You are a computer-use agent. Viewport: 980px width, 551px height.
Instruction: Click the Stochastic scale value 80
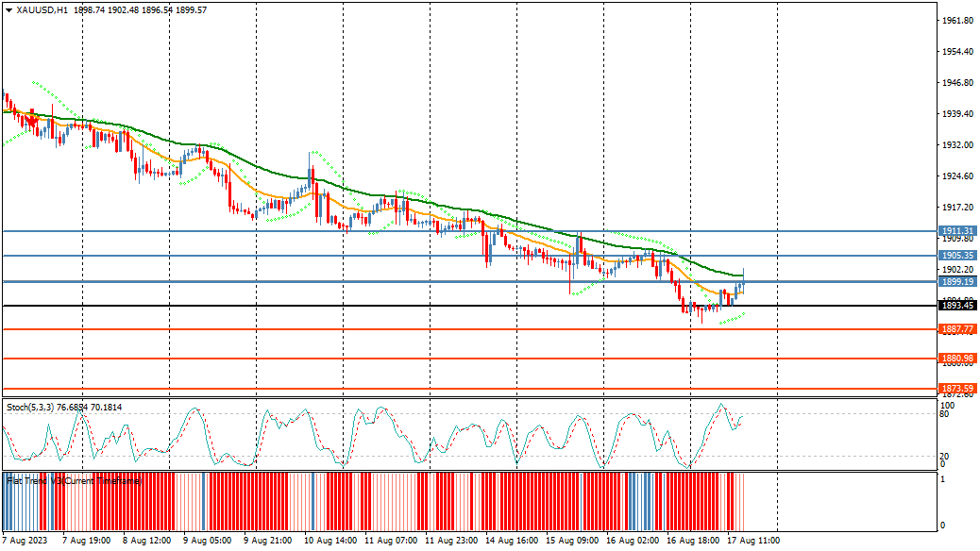click(x=944, y=413)
